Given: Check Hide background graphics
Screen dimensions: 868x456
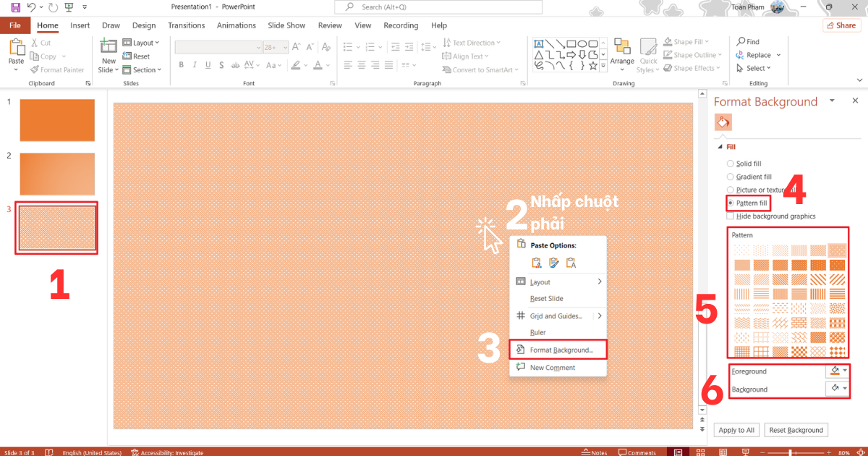Looking at the screenshot, I should tap(731, 216).
